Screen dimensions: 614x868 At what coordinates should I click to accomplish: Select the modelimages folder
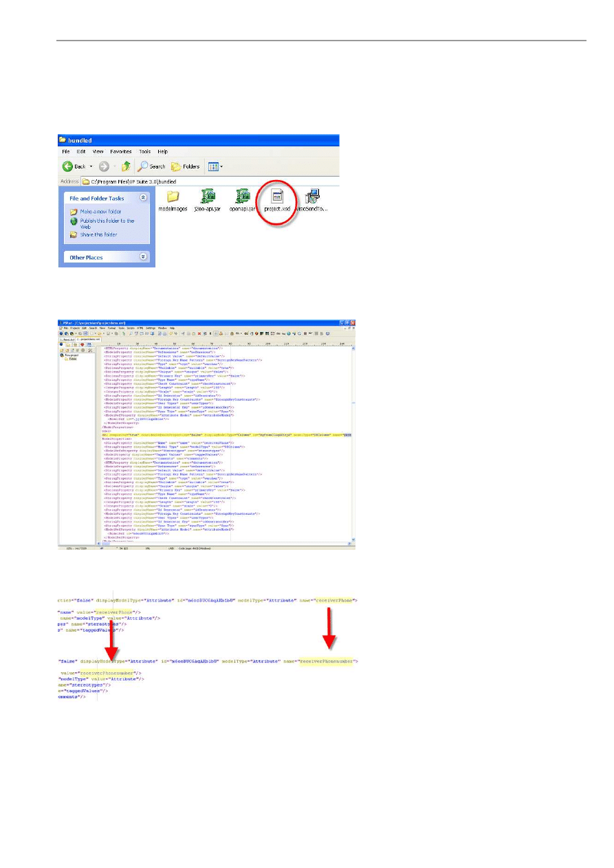173,197
